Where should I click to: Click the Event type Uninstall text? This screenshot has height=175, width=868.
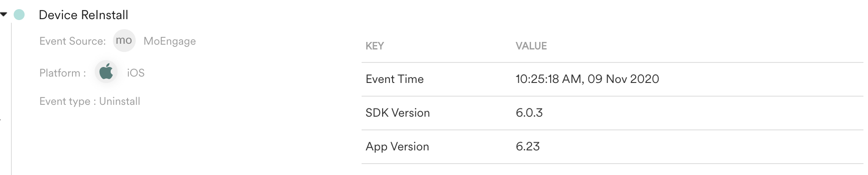pyautogui.click(x=90, y=101)
